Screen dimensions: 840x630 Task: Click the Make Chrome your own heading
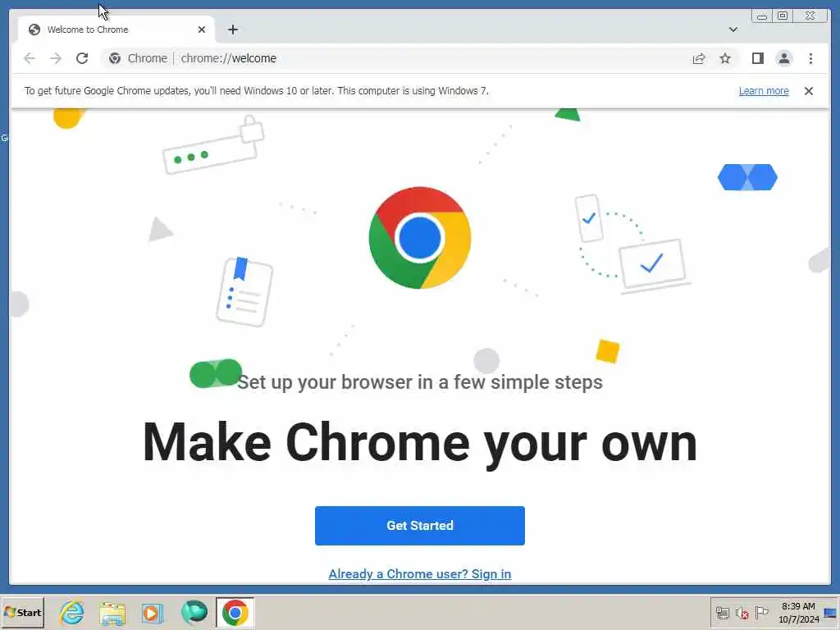pyautogui.click(x=419, y=442)
